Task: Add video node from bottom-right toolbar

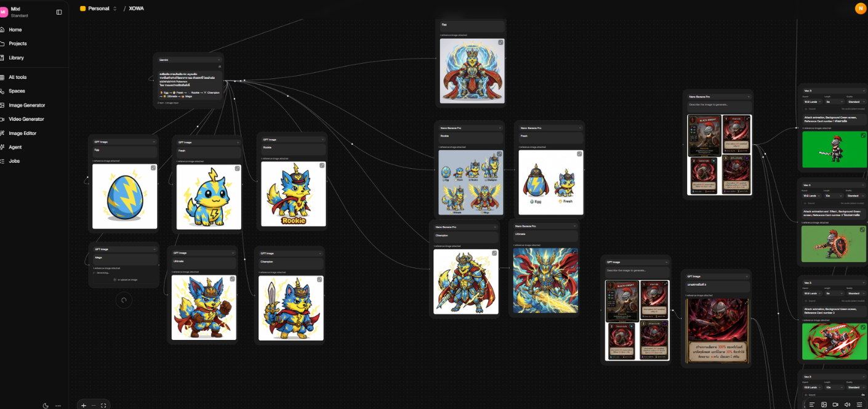Action: click(x=835, y=405)
